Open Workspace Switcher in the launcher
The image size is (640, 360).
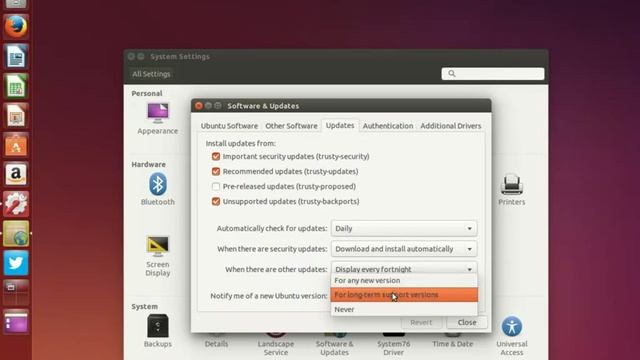[16, 292]
